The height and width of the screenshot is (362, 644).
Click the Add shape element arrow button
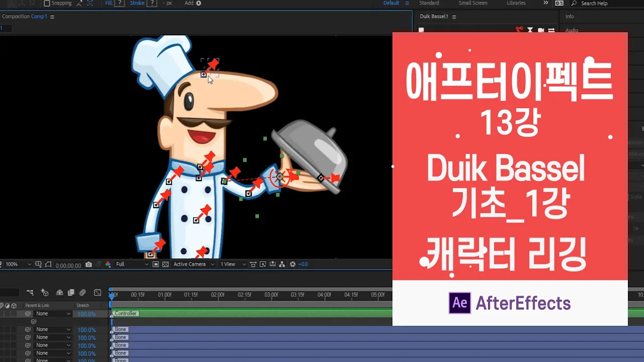click(199, 3)
